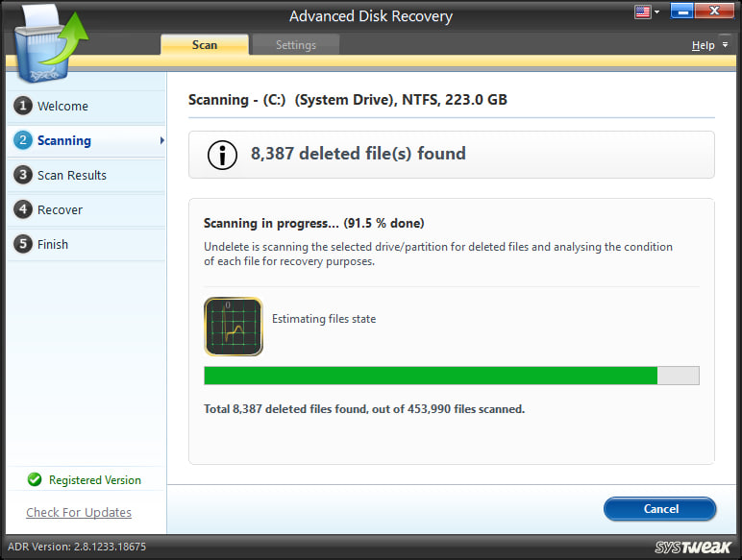Click the '8,387 deleted file(s) found' text
This screenshot has height=560, width=742.
tap(359, 154)
